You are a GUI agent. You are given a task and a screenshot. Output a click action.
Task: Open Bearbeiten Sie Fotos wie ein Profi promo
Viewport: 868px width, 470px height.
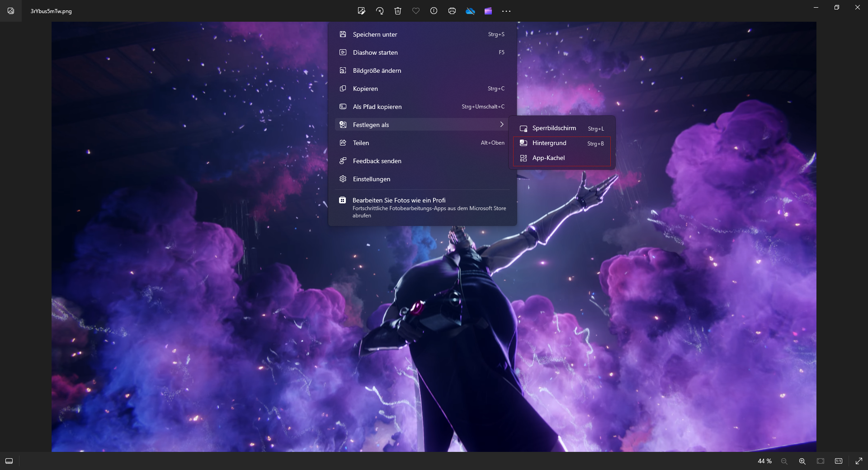click(x=422, y=207)
